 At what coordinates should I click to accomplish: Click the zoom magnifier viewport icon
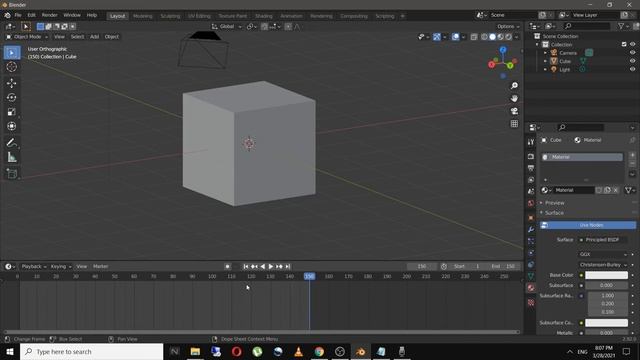point(514,85)
